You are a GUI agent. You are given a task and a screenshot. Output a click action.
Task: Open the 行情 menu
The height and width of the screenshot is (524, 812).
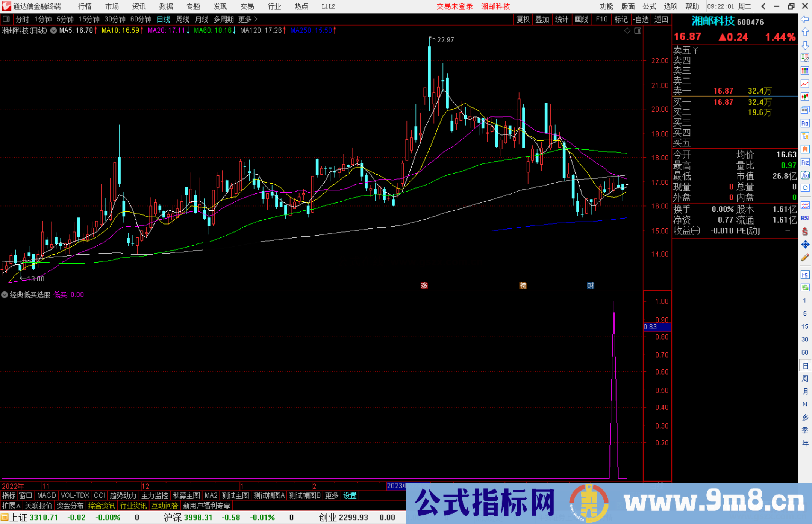(85, 6)
